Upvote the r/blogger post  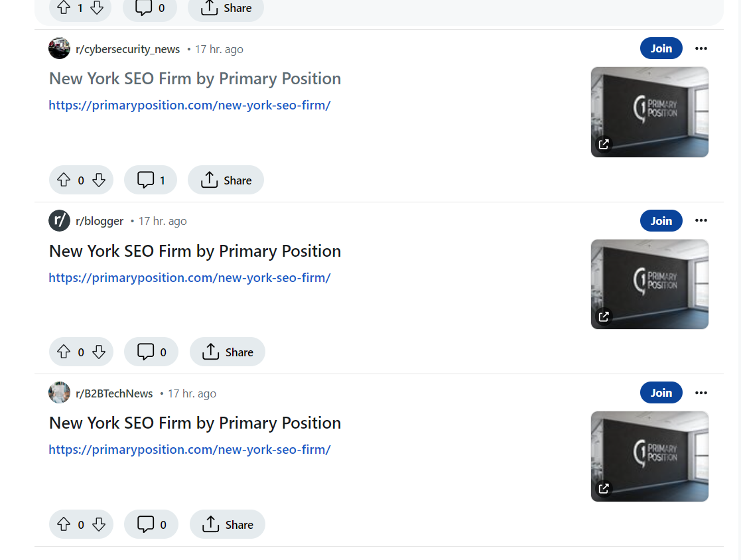coord(64,352)
